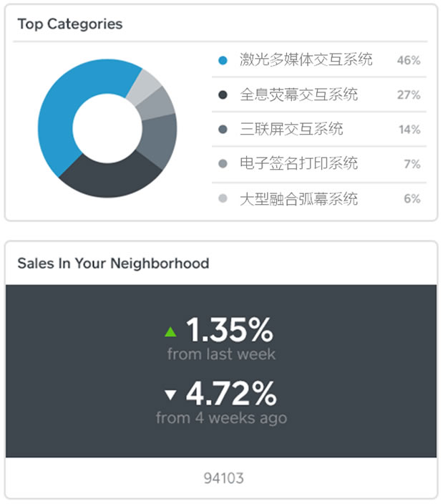Click the Sales In Your Neighborhood heading
Image resolution: width=443 pixels, height=504 pixels.
(x=113, y=263)
